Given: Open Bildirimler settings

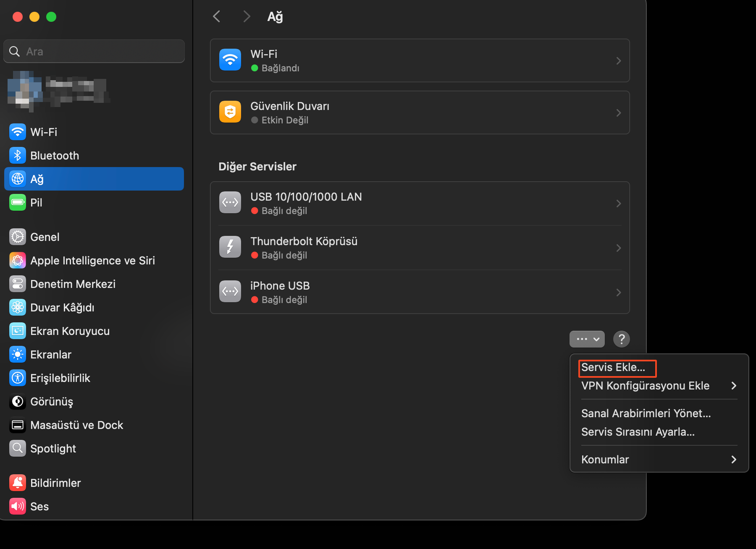Looking at the screenshot, I should pos(94,483).
